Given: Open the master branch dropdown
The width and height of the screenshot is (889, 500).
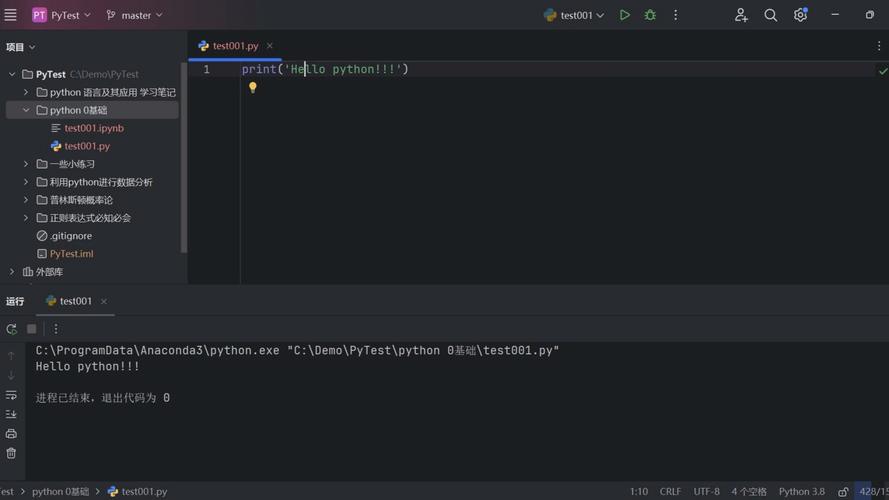Looking at the screenshot, I should click(x=134, y=15).
